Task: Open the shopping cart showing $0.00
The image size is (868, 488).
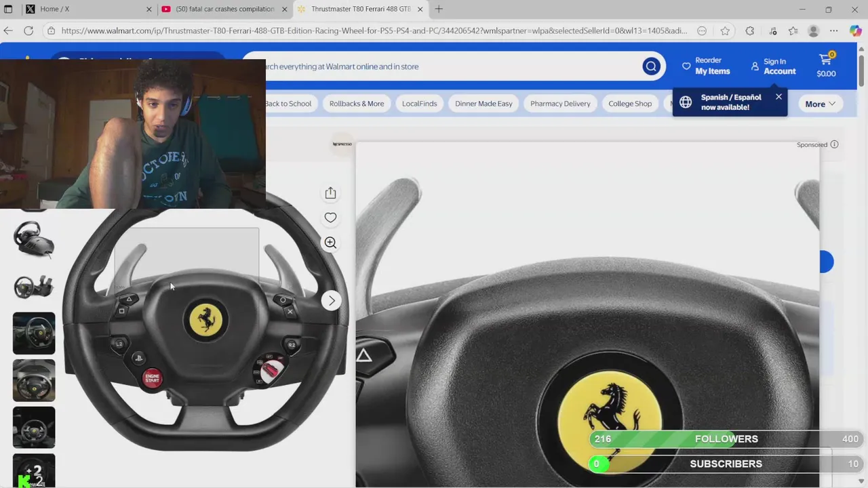Action: 826,65
